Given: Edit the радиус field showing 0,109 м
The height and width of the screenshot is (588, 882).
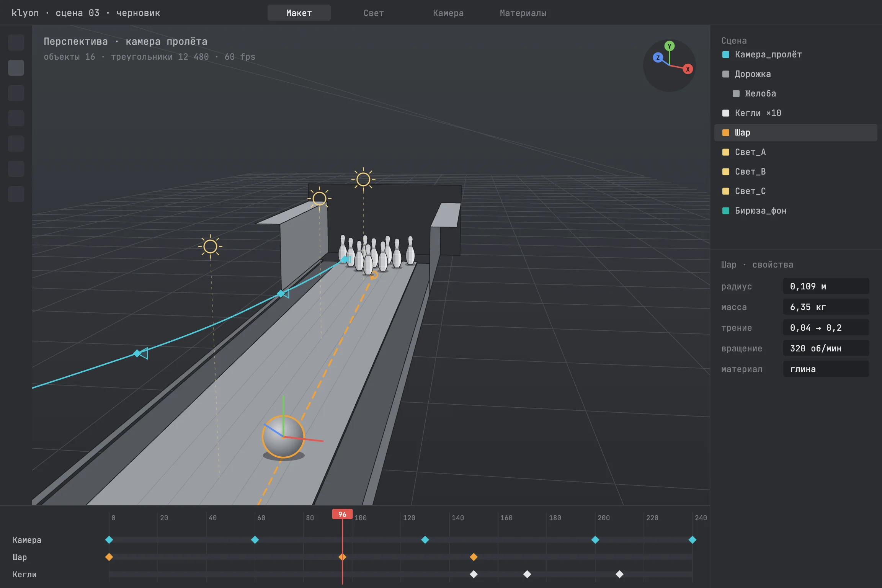Looking at the screenshot, I should [x=826, y=286].
